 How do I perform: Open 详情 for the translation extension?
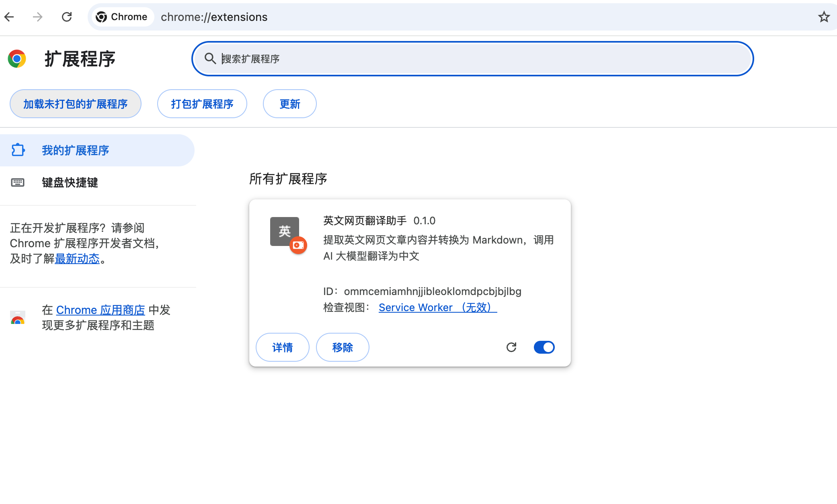click(283, 347)
